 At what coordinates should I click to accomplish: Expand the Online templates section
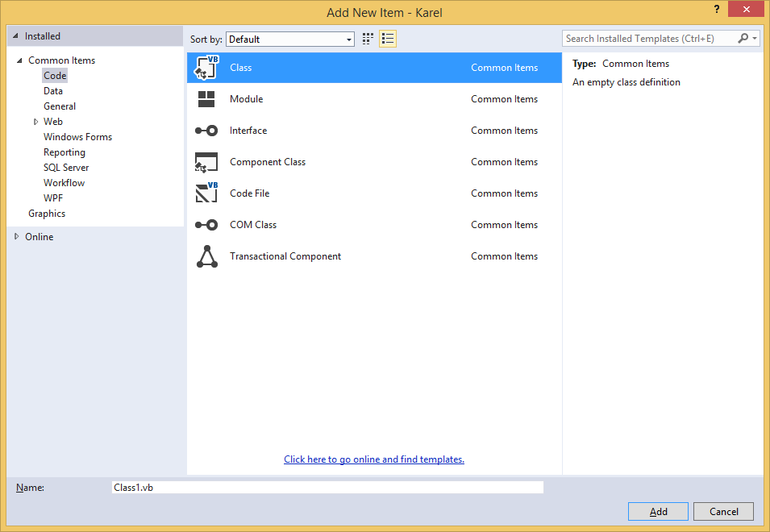click(15, 236)
